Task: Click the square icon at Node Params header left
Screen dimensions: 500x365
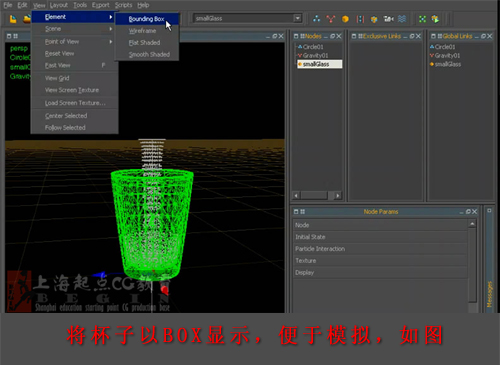Action: pos(296,212)
